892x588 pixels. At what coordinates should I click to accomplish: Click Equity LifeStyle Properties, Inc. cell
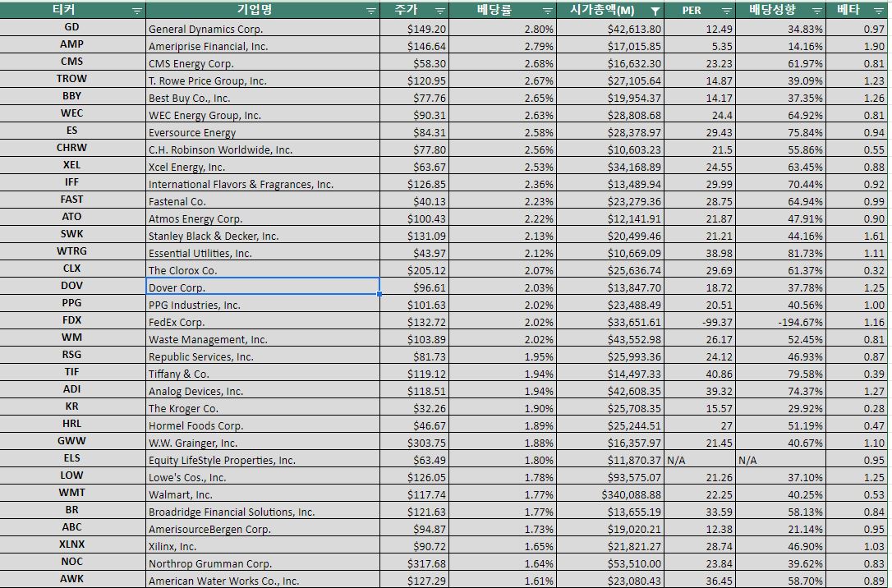point(263,458)
